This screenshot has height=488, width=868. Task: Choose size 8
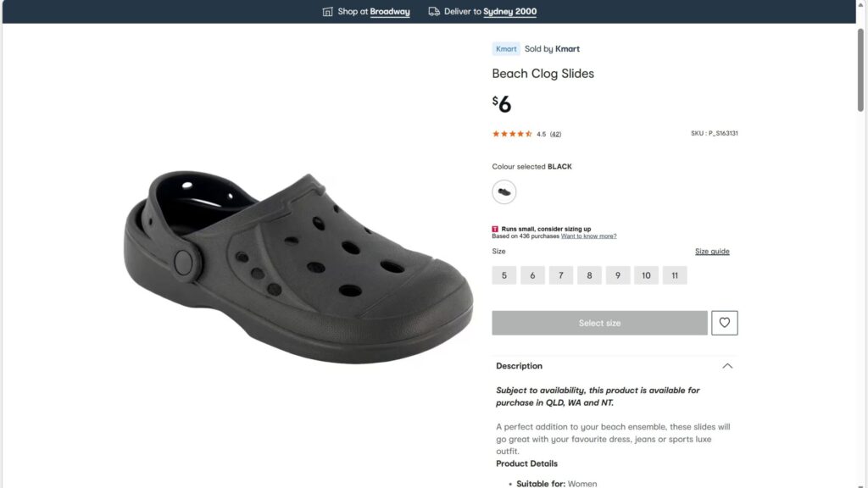[589, 275]
